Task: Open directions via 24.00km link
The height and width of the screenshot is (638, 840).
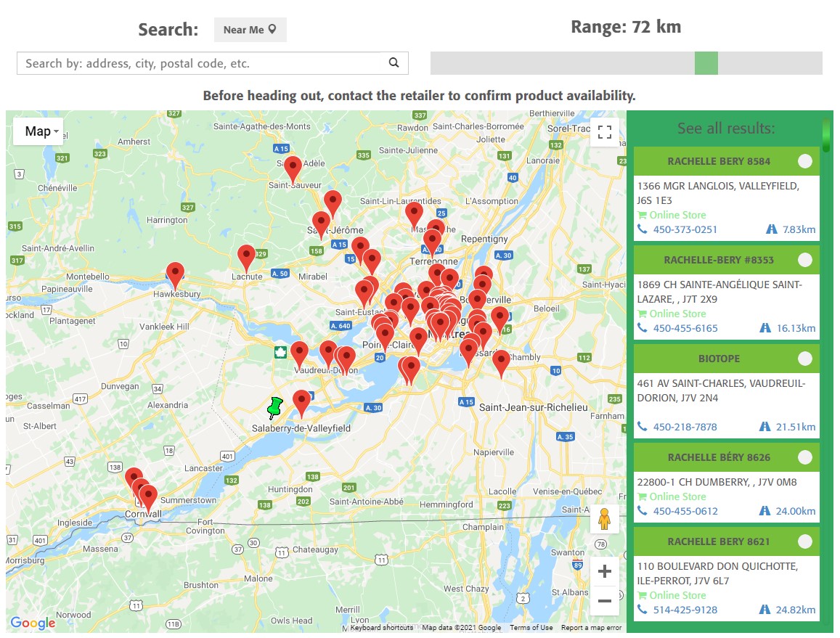Action: click(x=796, y=511)
